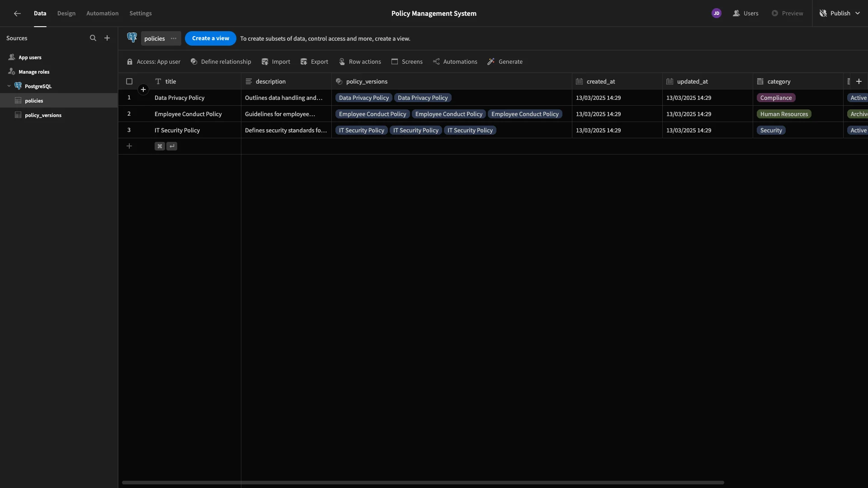
Task: Switch to the Design tab
Action: point(66,14)
